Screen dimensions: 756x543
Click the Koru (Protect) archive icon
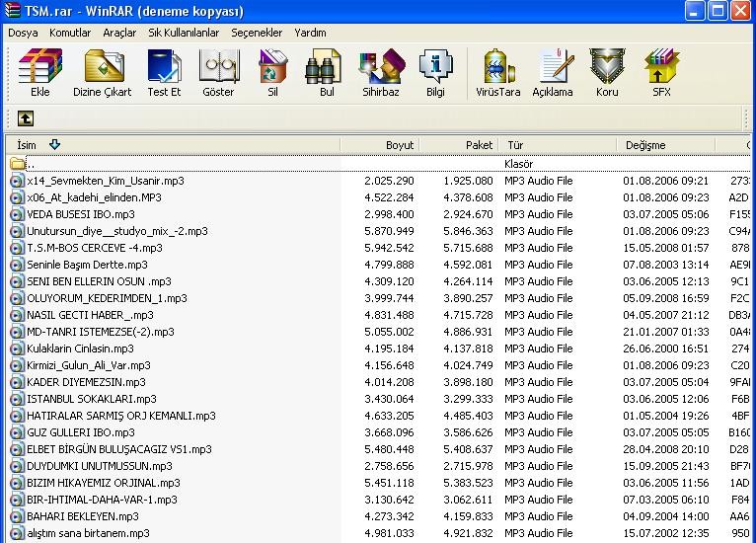coord(607,72)
